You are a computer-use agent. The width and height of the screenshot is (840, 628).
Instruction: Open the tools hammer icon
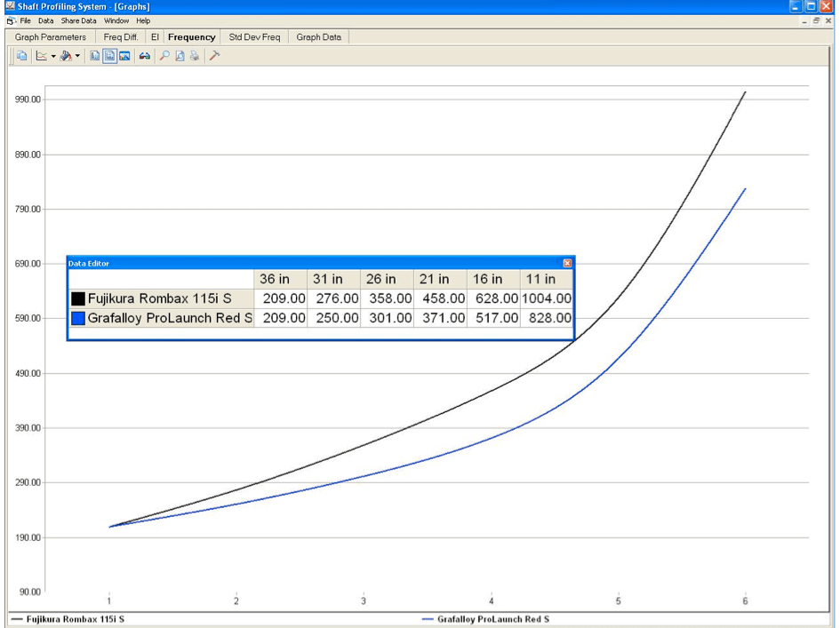click(213, 55)
